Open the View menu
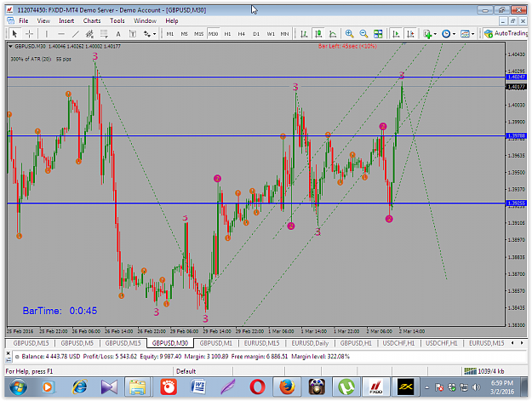Screen dimensions: 532x401 coord(43,20)
